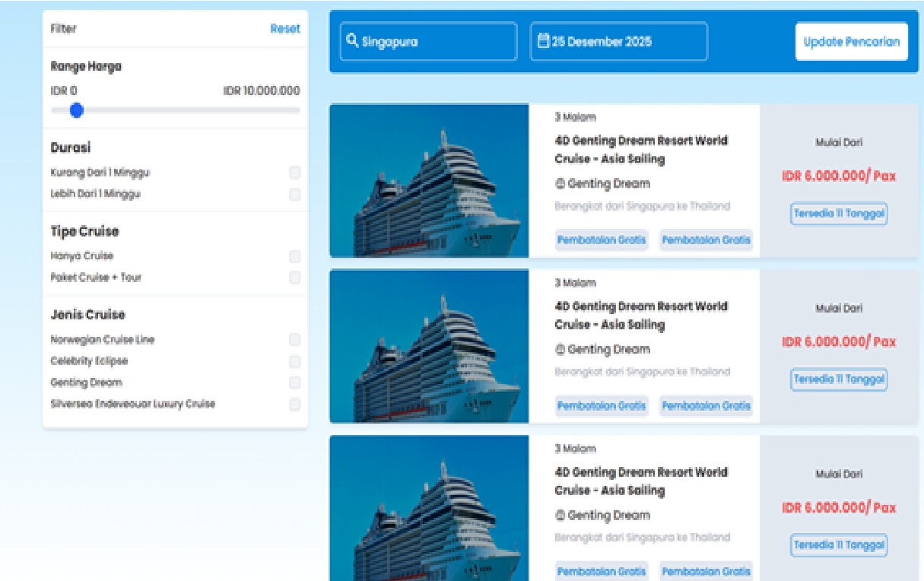Reset all filters with the Reset link
This screenshot has width=924, height=581.
pos(284,29)
